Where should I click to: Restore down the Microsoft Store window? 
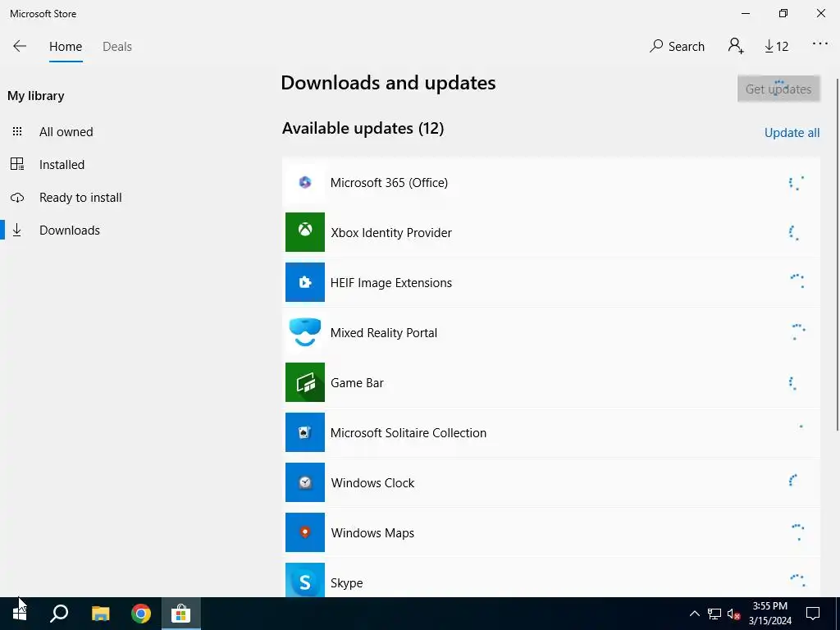click(783, 13)
